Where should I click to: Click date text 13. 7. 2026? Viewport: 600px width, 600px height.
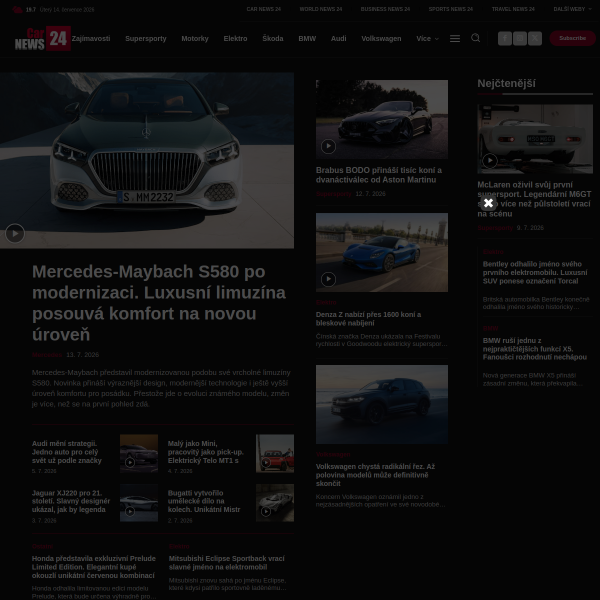83,355
